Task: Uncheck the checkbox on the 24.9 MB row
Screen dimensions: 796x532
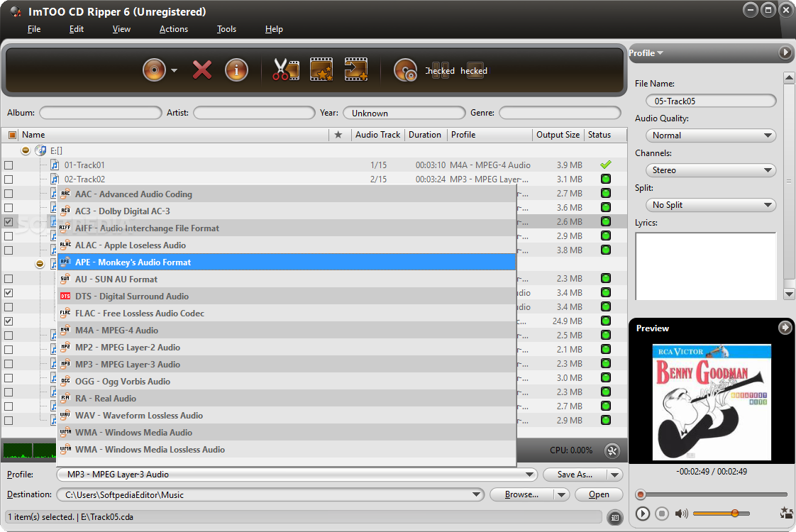Action: coord(9,321)
